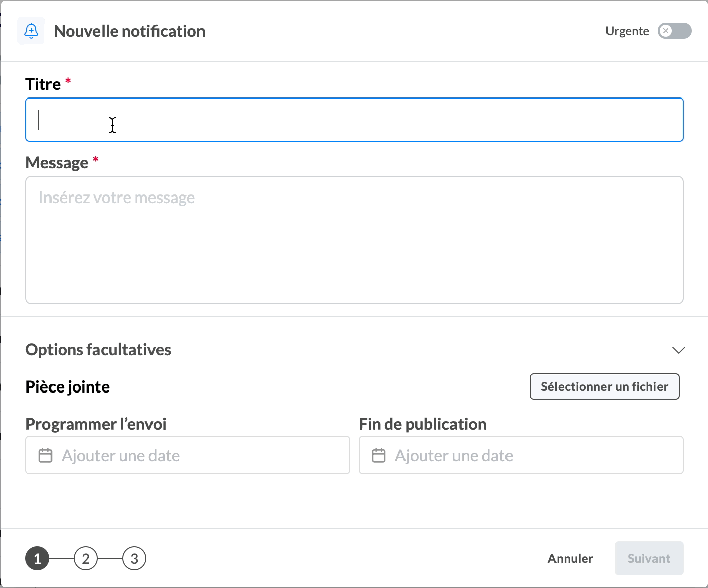Click the calendar icon under Fin de publication

(x=379, y=456)
